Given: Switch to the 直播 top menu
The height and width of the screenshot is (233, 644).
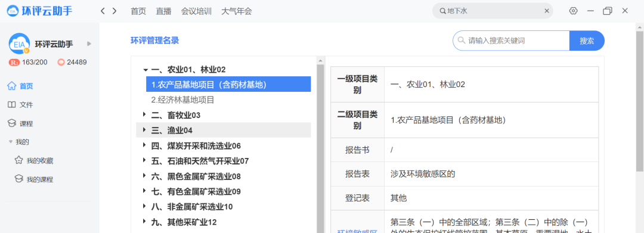Looking at the screenshot, I should pyautogui.click(x=163, y=11).
